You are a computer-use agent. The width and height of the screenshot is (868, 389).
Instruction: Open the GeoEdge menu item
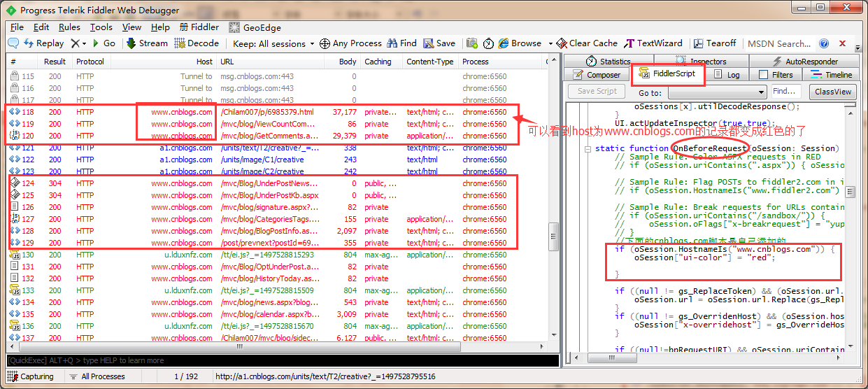click(255, 27)
